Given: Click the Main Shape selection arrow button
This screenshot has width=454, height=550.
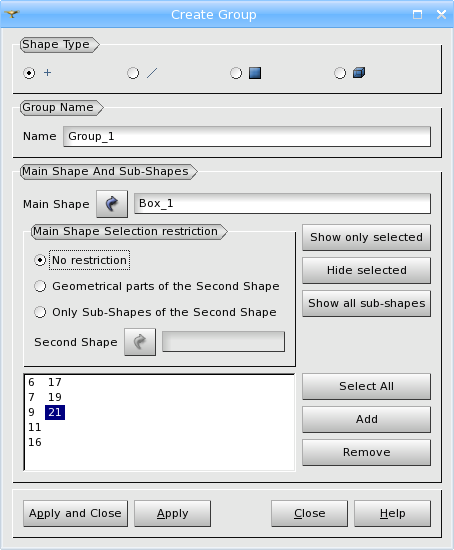Looking at the screenshot, I should 112,204.
